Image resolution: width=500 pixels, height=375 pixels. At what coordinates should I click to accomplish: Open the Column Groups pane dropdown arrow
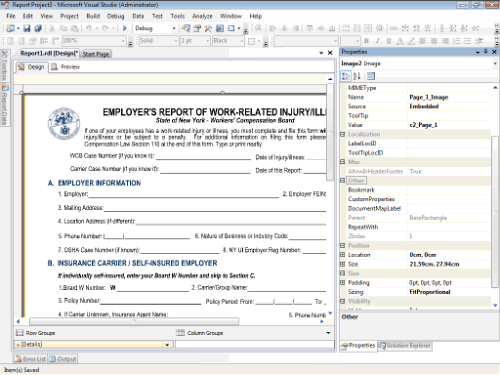(328, 333)
